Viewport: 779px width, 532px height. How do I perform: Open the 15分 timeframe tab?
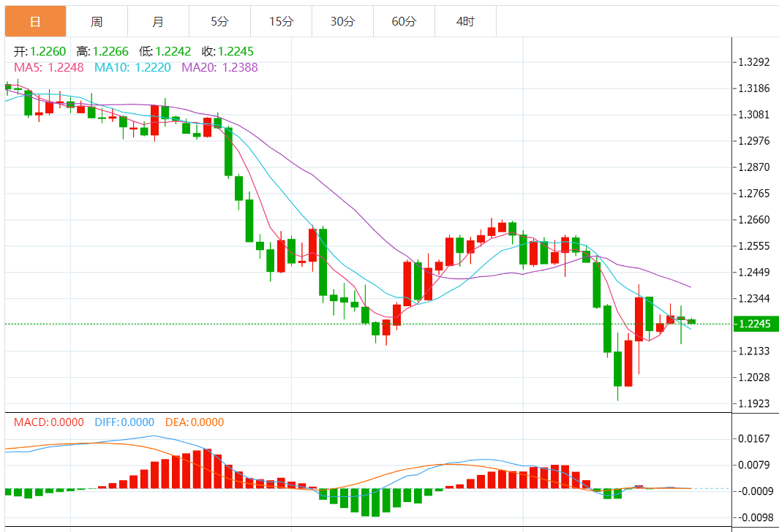281,21
